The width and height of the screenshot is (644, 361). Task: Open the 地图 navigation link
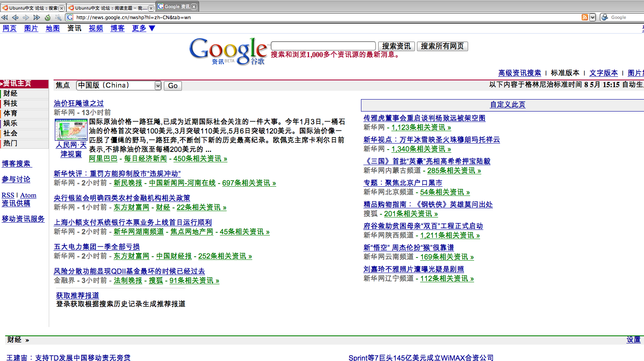pos(53,28)
